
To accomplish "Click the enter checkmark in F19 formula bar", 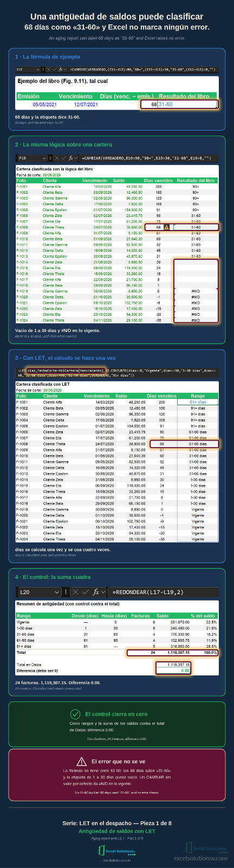I will 63,158.
